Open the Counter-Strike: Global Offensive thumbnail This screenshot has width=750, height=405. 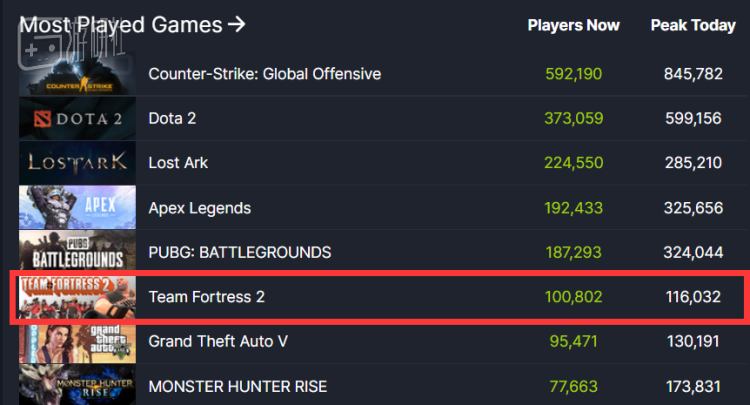point(78,74)
